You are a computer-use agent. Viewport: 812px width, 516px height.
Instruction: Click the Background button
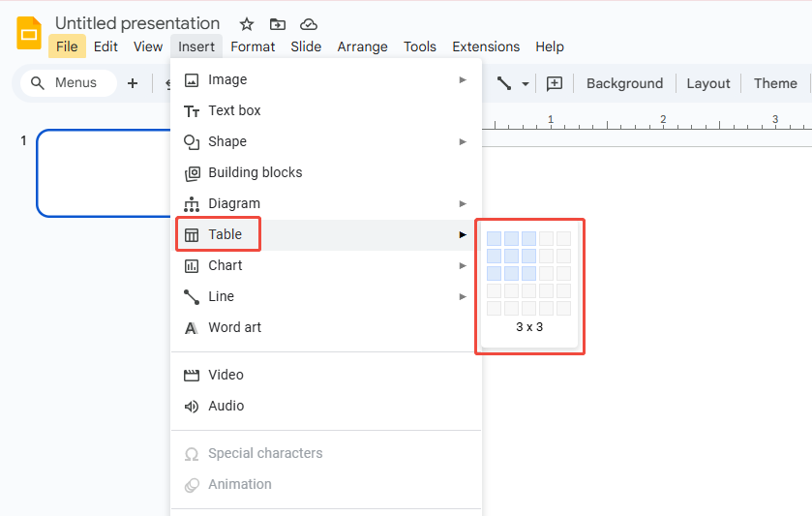point(624,83)
